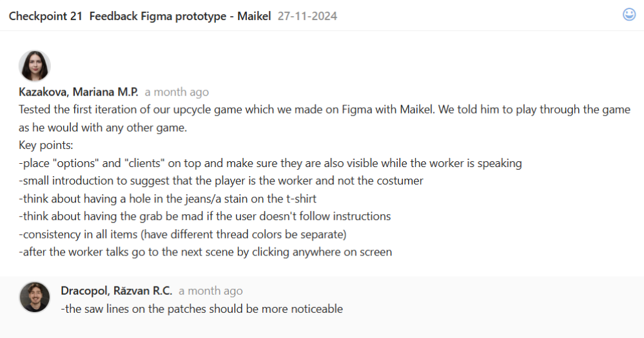Click the "grab be mad" key point
This screenshot has width=644, height=338.
click(205, 216)
